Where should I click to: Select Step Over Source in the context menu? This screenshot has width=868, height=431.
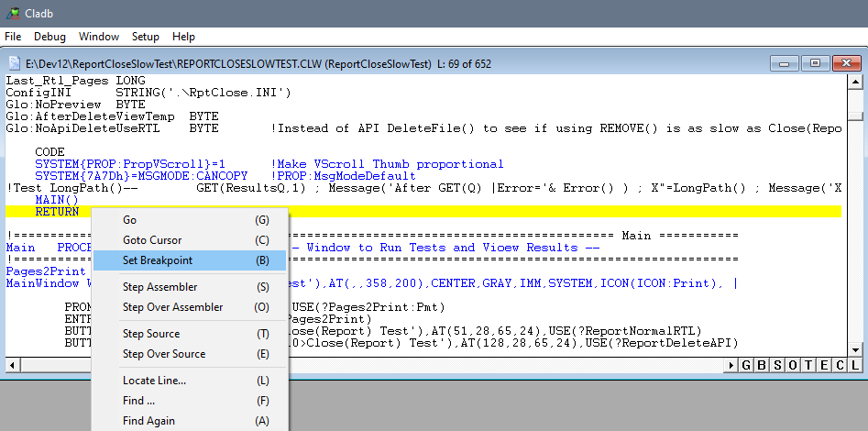(164, 354)
